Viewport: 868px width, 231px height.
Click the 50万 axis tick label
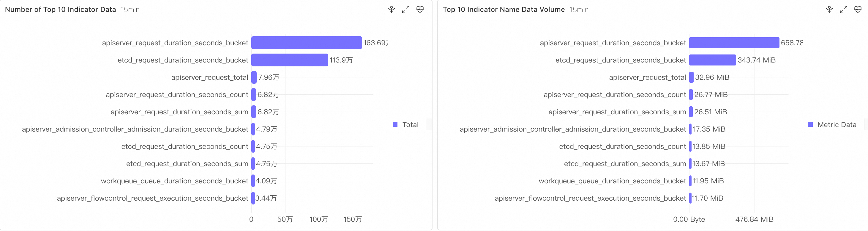tap(285, 219)
